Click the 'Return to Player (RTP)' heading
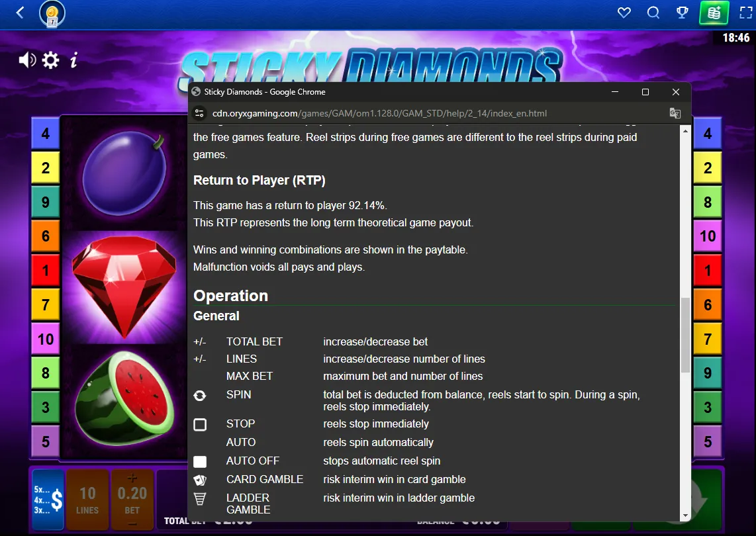Screen dimensions: 756x536 tap(260, 180)
